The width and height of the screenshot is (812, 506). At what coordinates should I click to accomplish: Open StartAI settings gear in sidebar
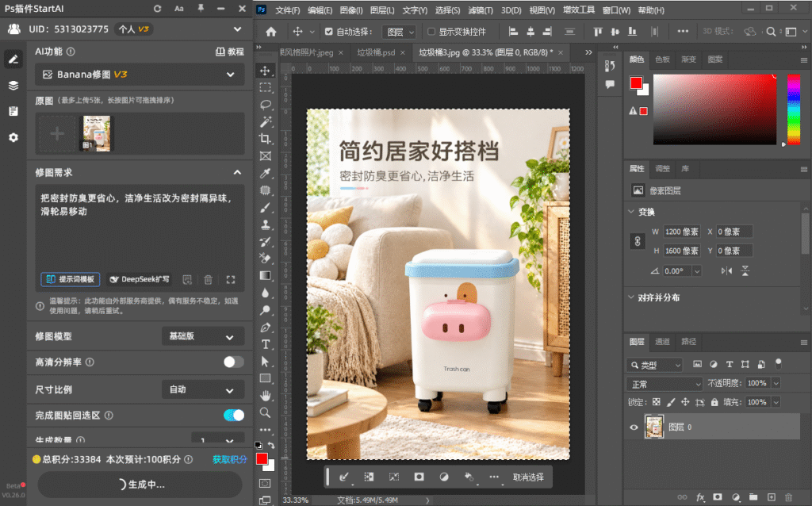point(13,137)
